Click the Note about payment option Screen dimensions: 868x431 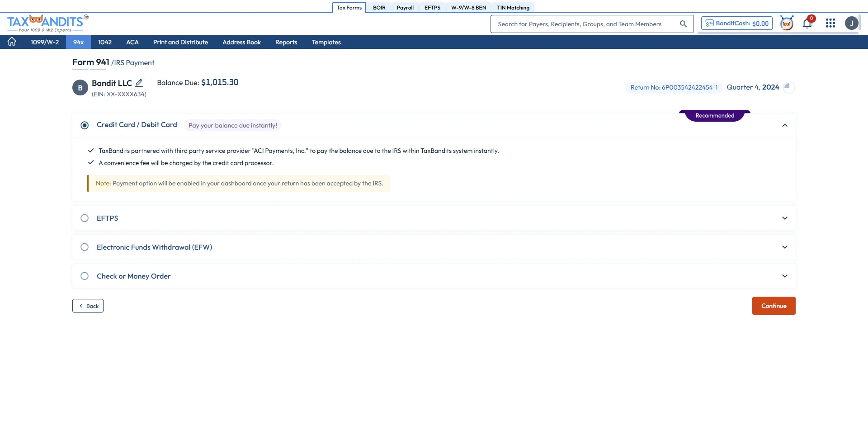pyautogui.click(x=239, y=183)
